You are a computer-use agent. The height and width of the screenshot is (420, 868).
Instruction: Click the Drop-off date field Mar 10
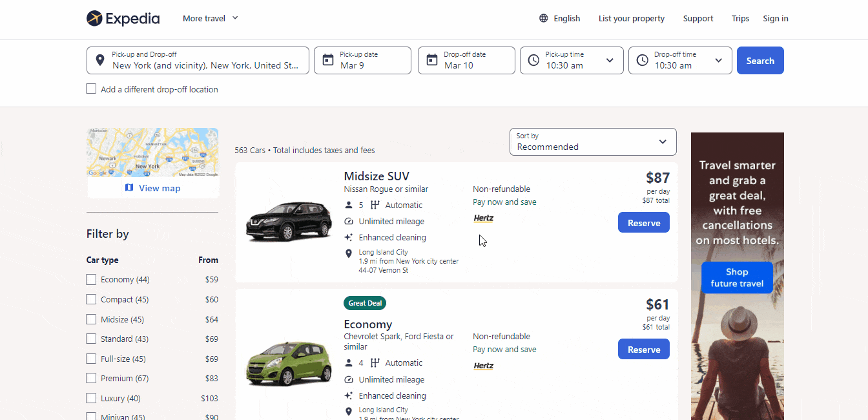466,60
